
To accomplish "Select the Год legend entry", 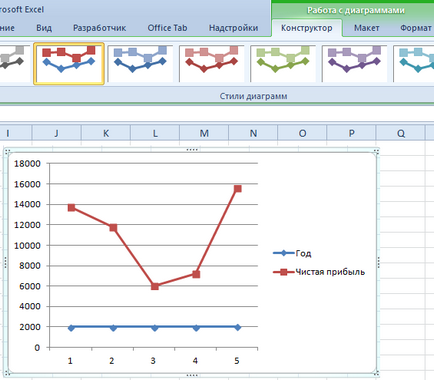I will point(292,253).
